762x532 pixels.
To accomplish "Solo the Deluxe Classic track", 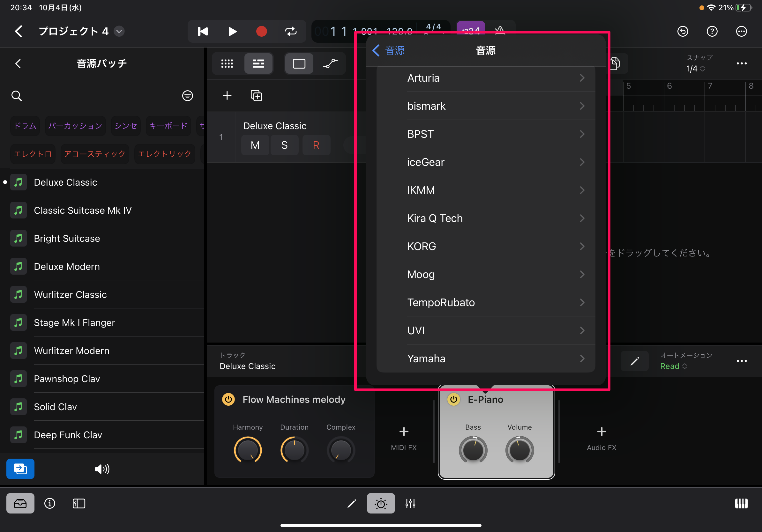I will coord(284,145).
